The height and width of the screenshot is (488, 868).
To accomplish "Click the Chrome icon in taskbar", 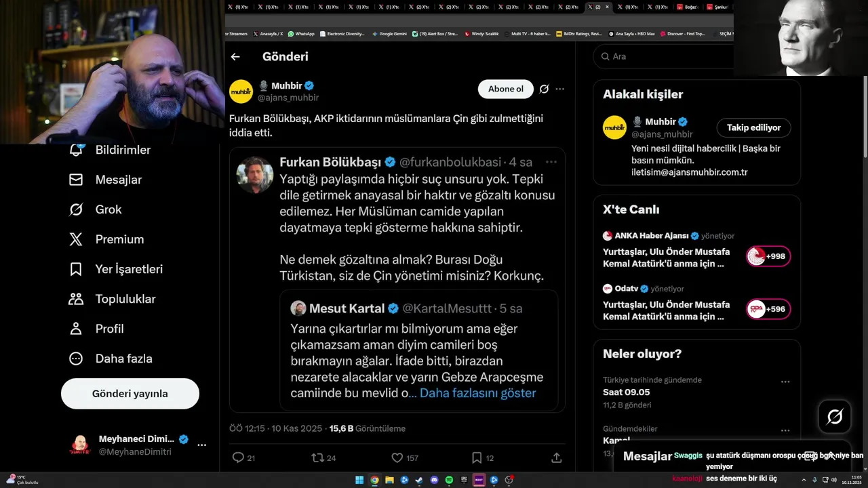I will coord(374,480).
